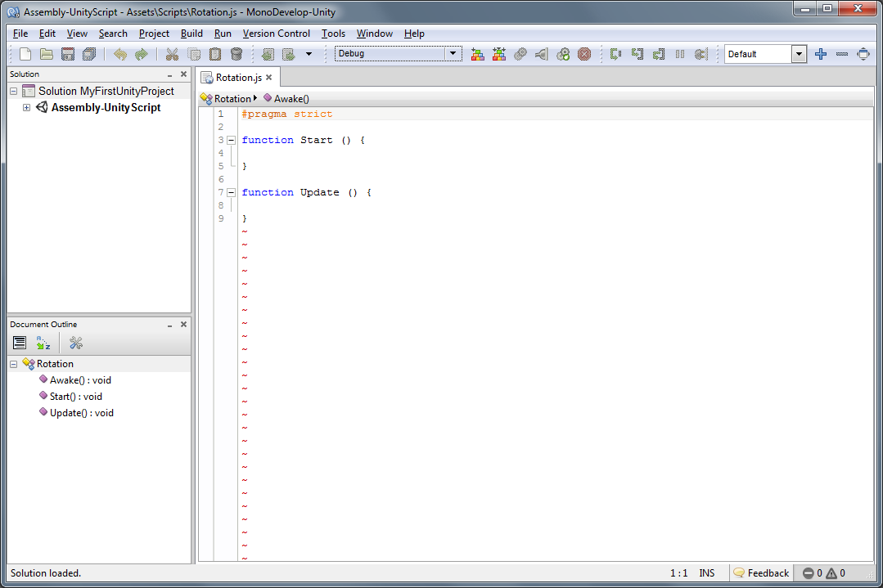Open the Rotation class breadcrumb dropdown
883x588 pixels.
(228, 98)
